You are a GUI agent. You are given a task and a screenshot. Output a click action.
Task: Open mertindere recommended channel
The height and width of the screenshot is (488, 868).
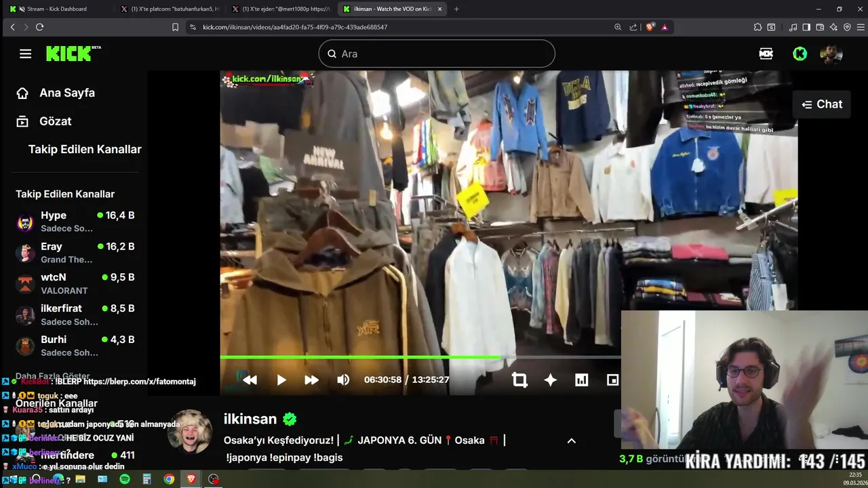75,455
